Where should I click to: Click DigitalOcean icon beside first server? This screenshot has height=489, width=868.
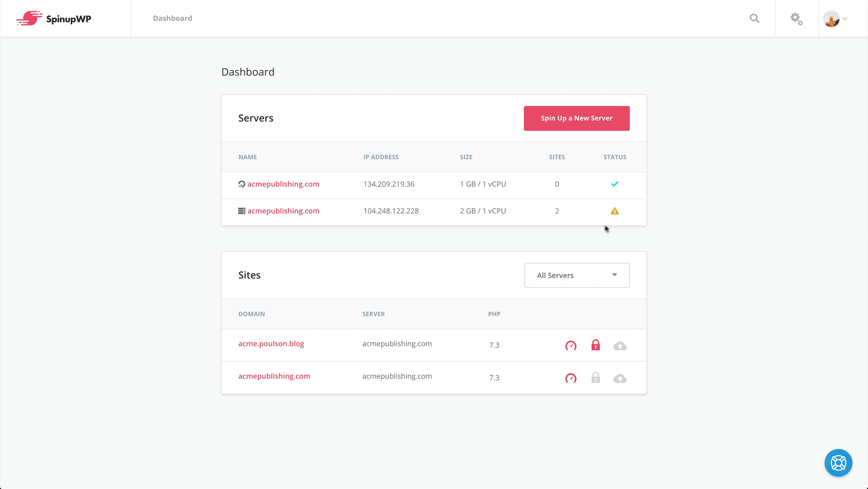pyautogui.click(x=241, y=184)
